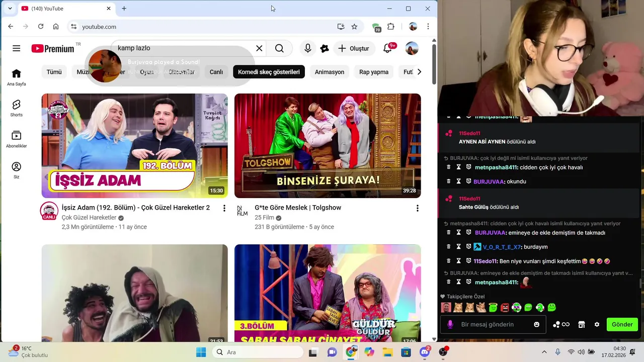Open Chrome extensions puzzle icon
This screenshot has width=644, height=362.
click(391, 27)
